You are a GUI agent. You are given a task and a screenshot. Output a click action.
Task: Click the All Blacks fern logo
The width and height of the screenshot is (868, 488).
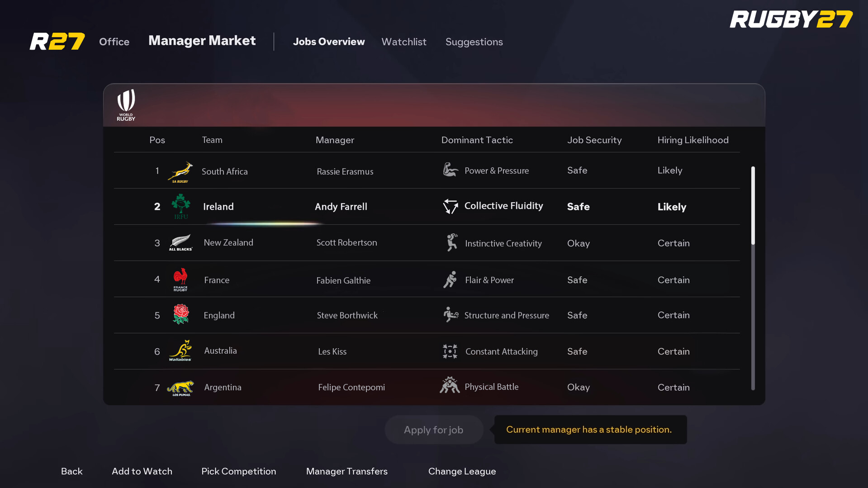[180, 243]
